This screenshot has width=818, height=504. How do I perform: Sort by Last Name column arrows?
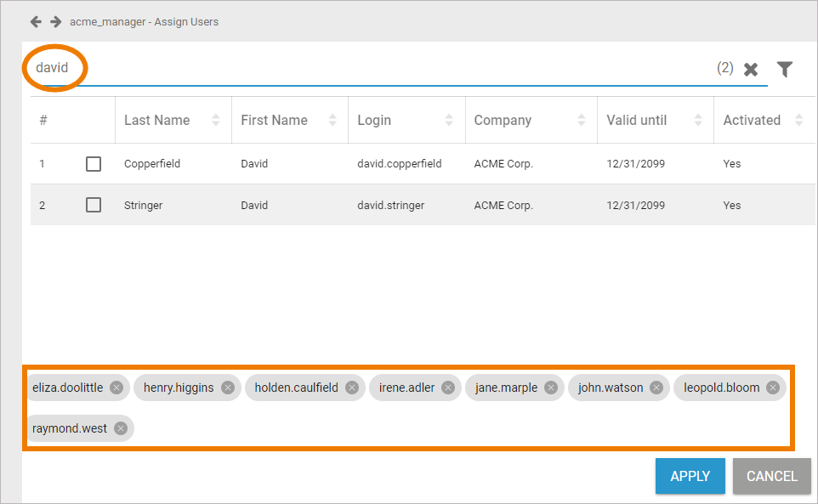(216, 120)
